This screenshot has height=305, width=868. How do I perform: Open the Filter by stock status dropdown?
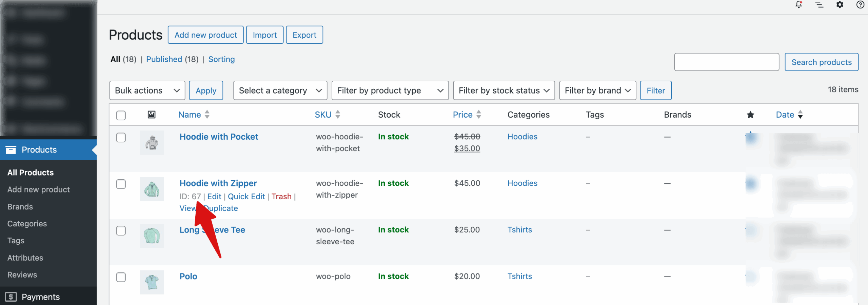(504, 90)
